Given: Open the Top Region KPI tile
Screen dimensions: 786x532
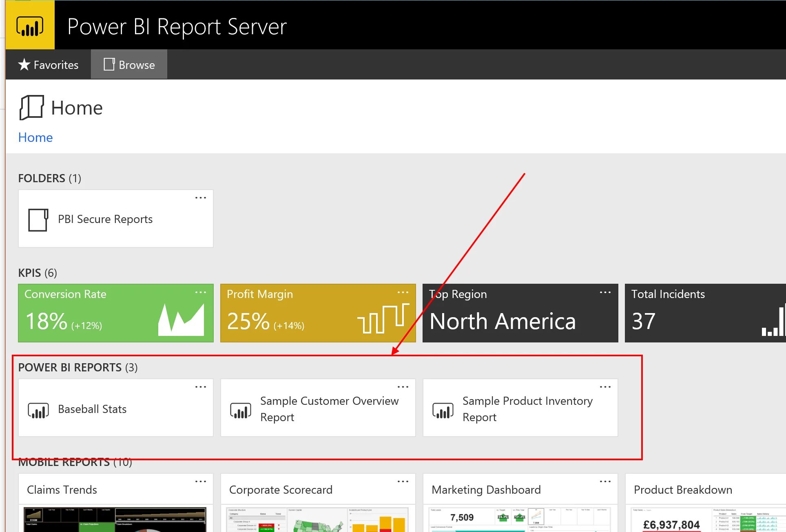Looking at the screenshot, I should tap(520, 313).
